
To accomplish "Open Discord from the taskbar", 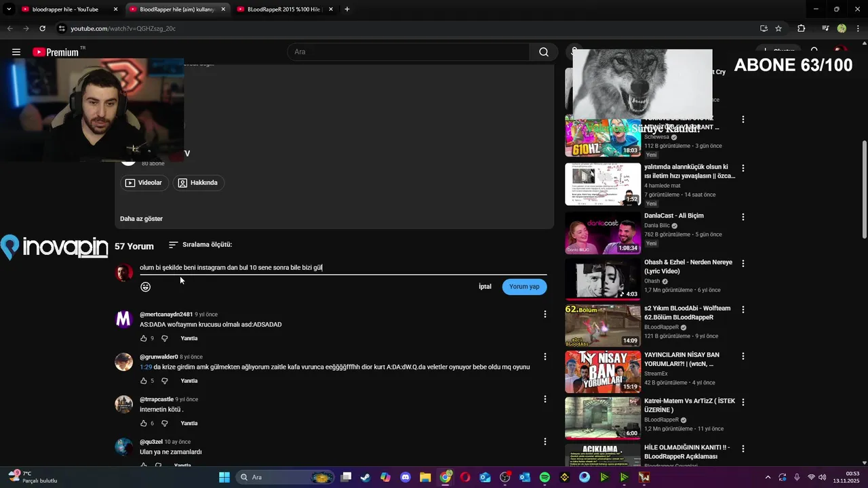I will [x=406, y=477].
